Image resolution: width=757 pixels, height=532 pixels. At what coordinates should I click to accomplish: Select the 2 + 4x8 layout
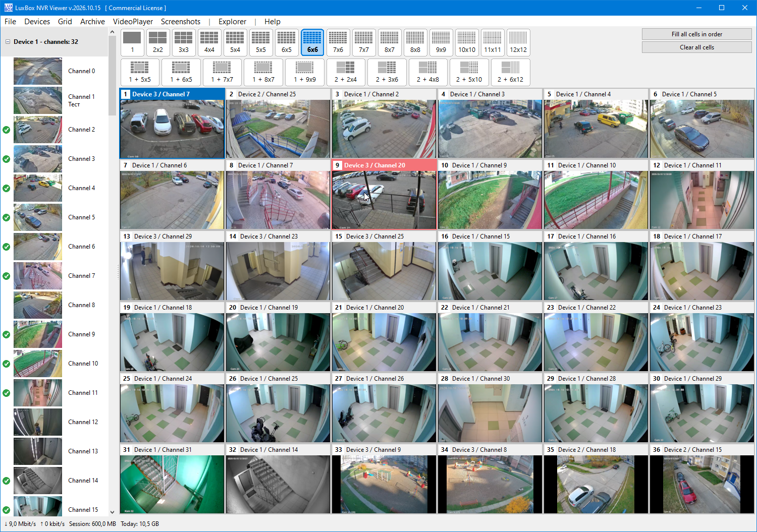(x=428, y=72)
